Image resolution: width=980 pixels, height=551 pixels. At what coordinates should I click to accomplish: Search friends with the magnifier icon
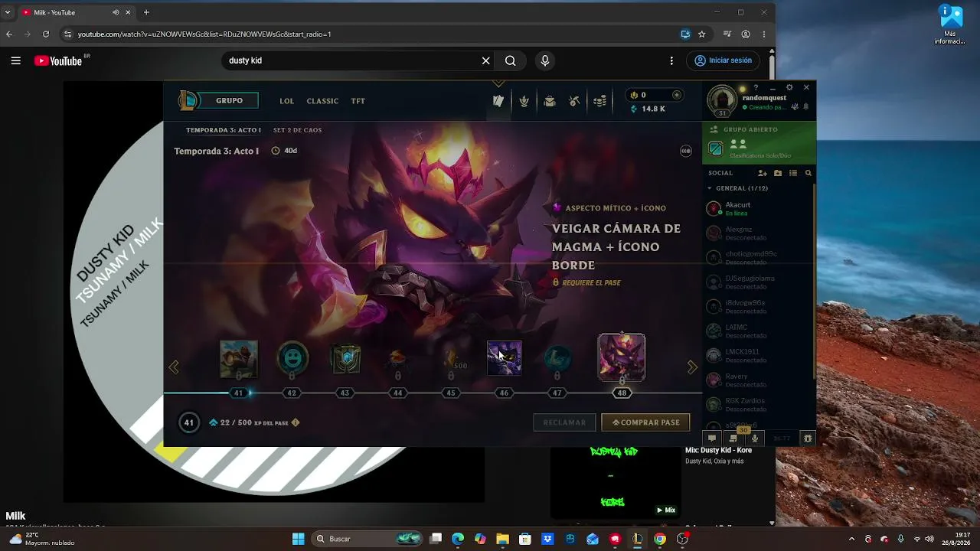coord(808,174)
